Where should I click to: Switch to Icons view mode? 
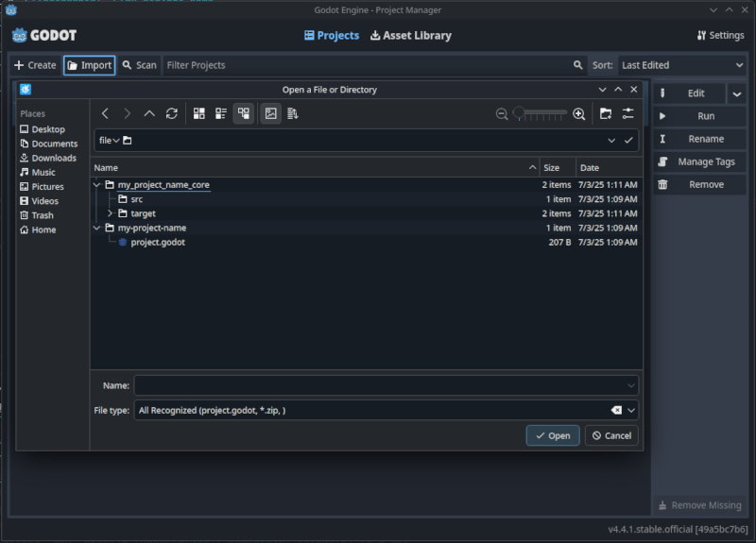(x=199, y=113)
